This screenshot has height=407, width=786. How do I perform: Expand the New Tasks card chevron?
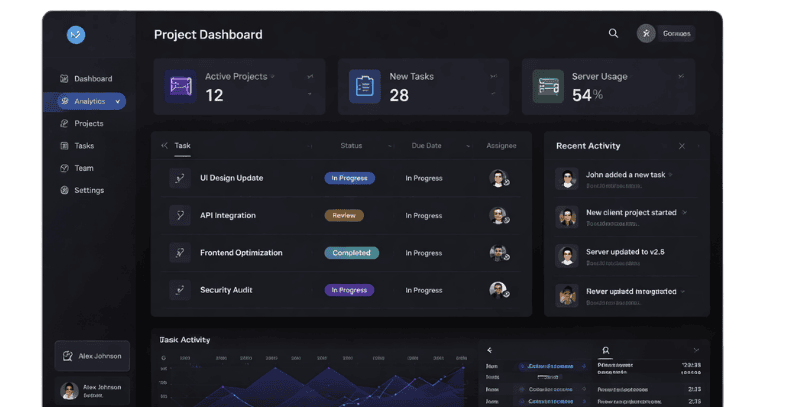point(493,94)
